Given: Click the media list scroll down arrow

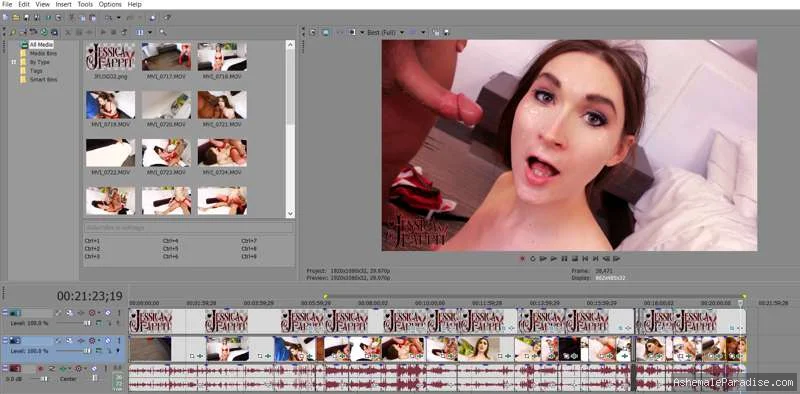Looking at the screenshot, I should coord(290,213).
